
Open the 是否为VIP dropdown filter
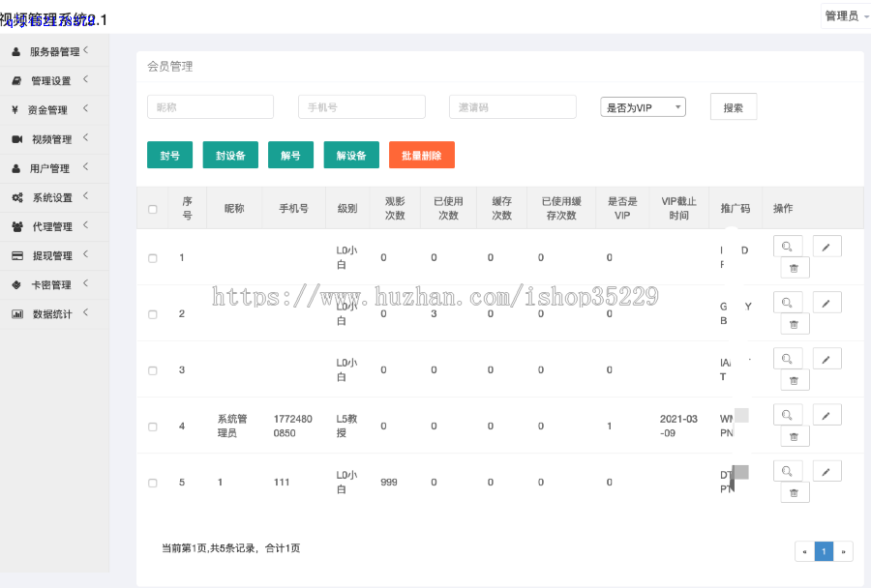643,107
